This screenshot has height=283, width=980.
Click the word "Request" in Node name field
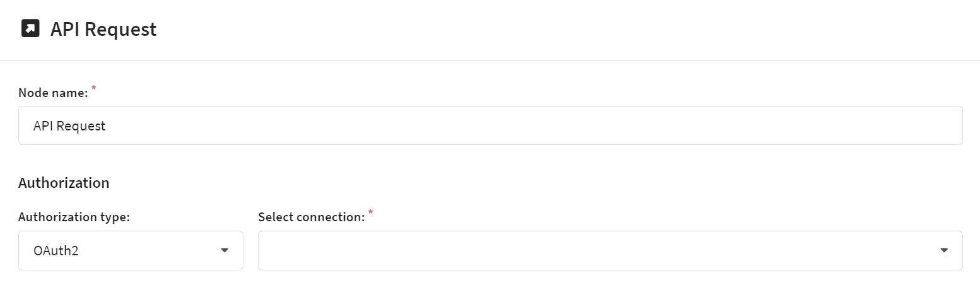[81, 126]
